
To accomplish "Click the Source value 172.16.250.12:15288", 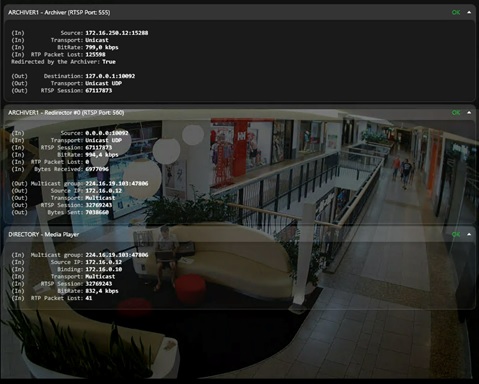I will (117, 33).
